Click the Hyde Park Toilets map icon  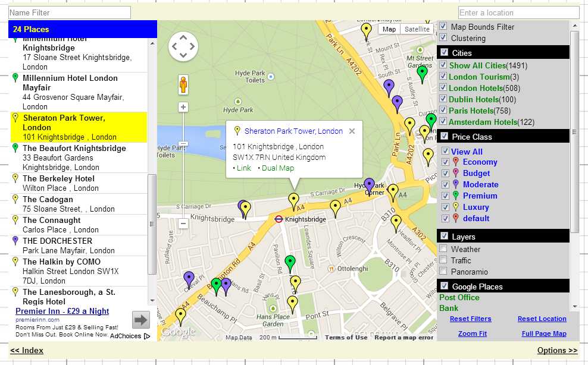point(271,77)
